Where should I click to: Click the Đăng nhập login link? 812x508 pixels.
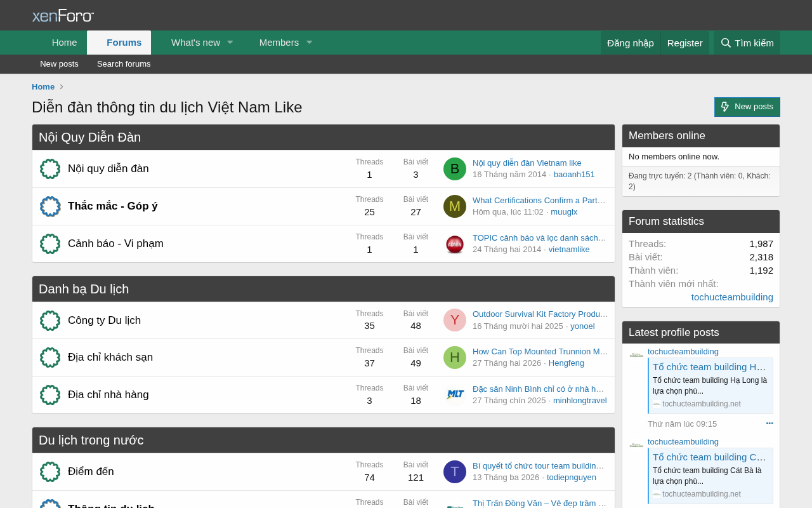coord(631,43)
